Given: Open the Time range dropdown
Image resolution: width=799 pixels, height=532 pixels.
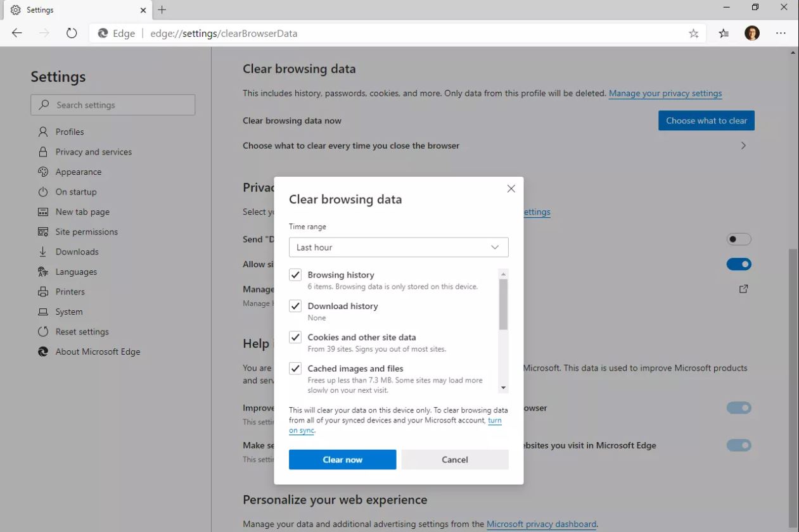Looking at the screenshot, I should pos(399,248).
